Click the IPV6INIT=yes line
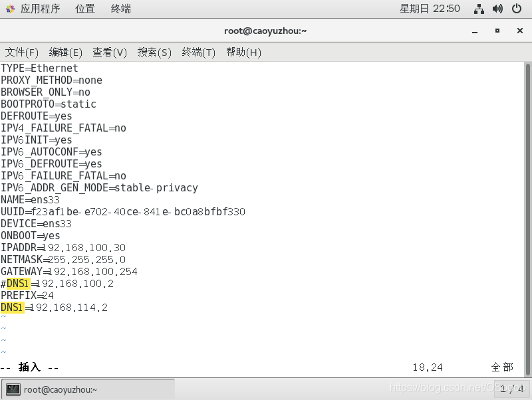532x400 pixels. click(37, 140)
